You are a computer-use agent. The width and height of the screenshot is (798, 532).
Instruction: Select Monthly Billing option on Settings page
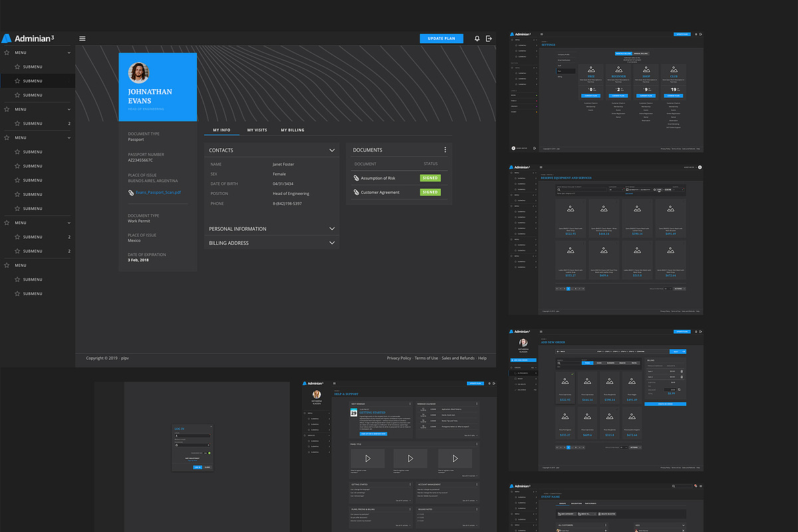(x=623, y=53)
